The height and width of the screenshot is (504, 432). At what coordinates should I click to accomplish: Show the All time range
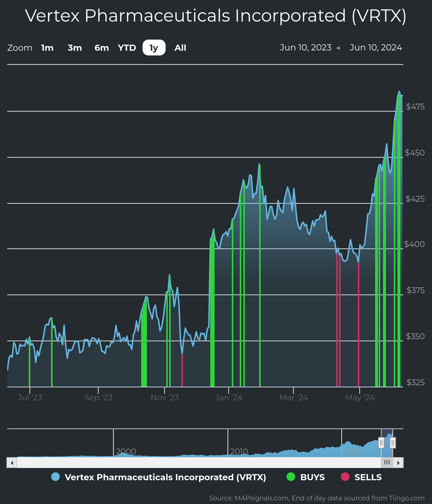[180, 48]
